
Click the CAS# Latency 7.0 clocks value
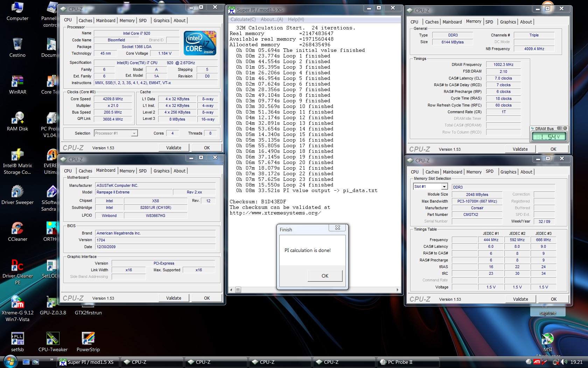(x=503, y=79)
